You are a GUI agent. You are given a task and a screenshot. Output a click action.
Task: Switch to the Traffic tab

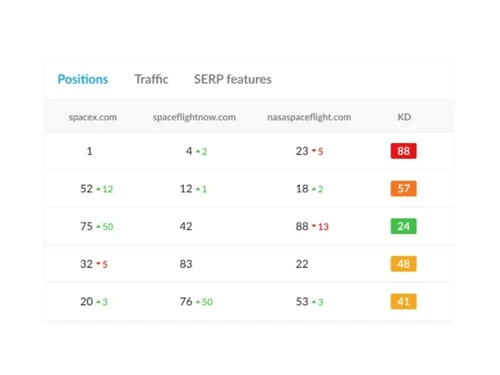151,79
